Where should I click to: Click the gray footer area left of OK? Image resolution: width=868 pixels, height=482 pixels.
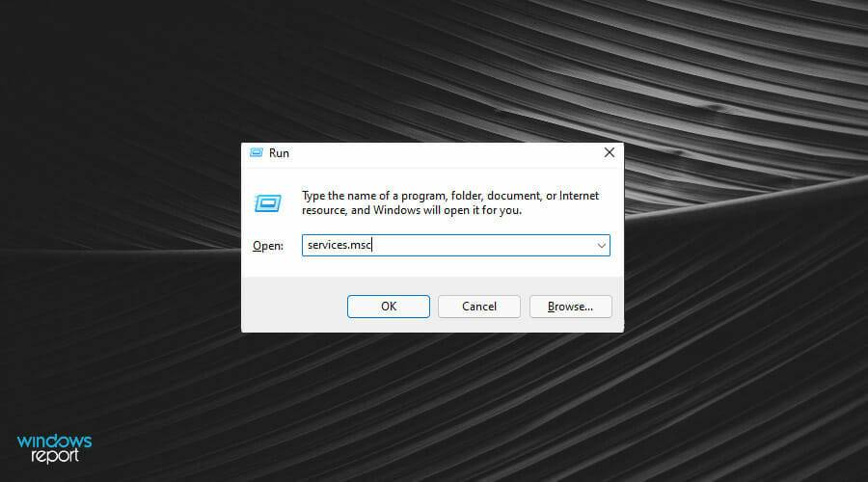[x=289, y=307]
